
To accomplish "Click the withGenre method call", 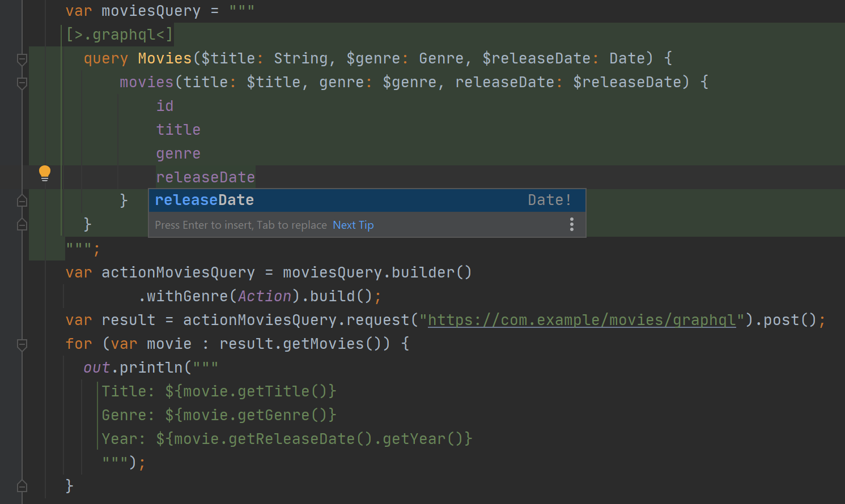I will click(x=187, y=296).
